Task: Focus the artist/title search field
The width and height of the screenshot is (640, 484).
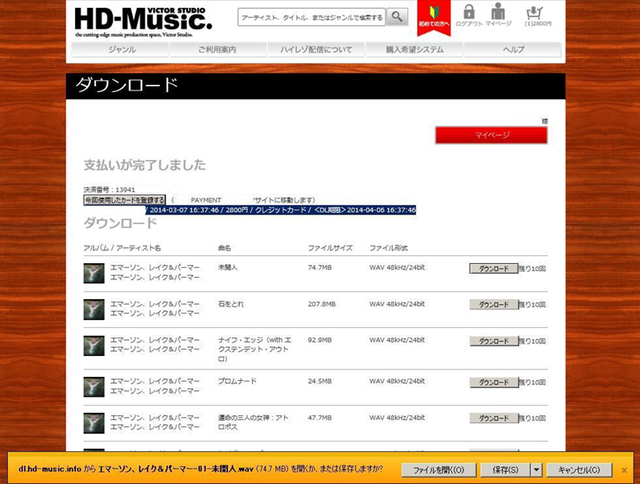Action: (x=312, y=18)
